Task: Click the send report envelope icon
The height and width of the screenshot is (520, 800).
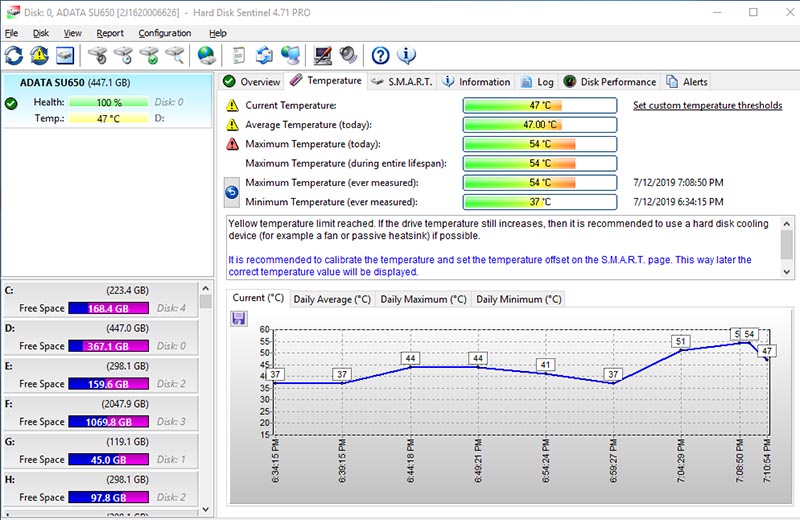Action: [264, 55]
